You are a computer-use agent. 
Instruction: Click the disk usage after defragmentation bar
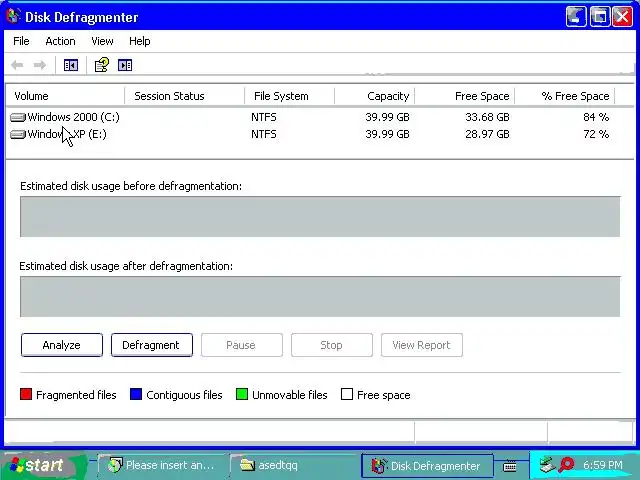coord(320,296)
